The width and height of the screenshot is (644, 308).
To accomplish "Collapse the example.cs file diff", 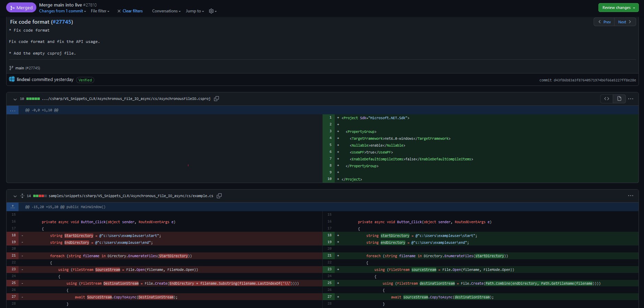I will coord(15,196).
